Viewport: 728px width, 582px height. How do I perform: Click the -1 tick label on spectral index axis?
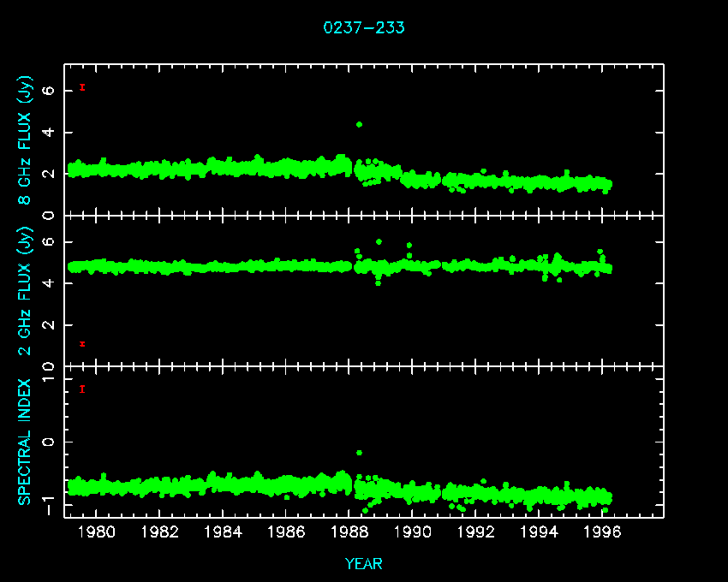(x=50, y=508)
